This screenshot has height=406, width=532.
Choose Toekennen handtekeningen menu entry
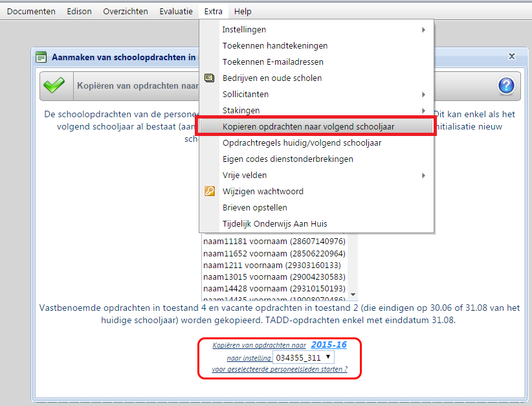coord(275,46)
